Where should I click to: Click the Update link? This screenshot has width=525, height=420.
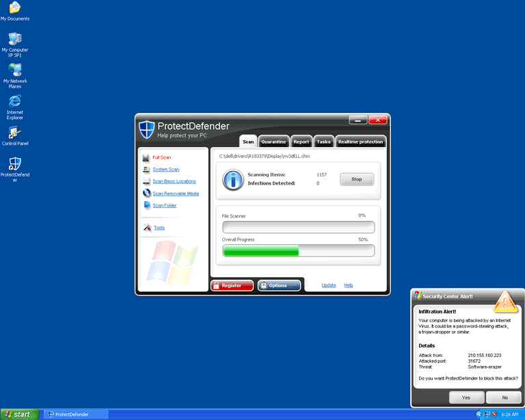coord(329,285)
